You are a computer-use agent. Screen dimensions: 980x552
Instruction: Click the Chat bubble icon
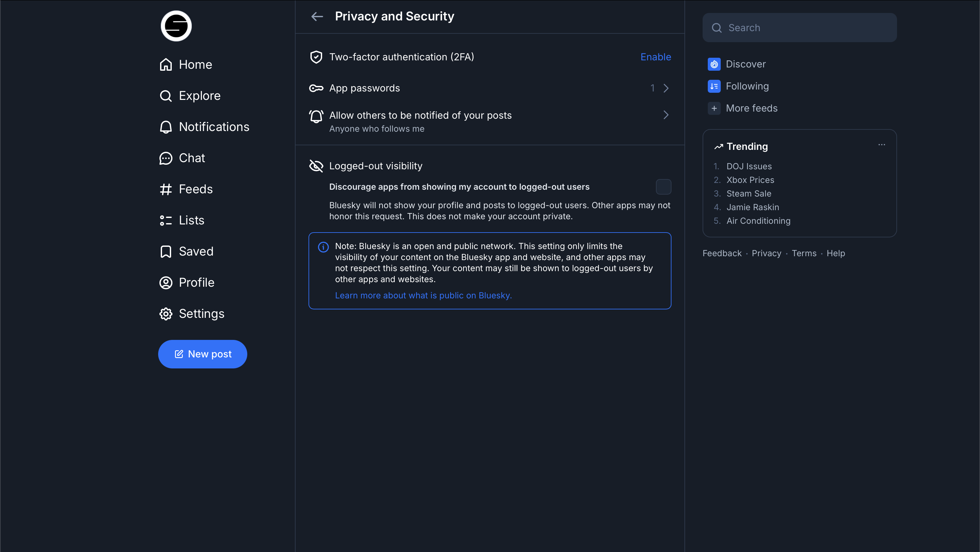(166, 158)
